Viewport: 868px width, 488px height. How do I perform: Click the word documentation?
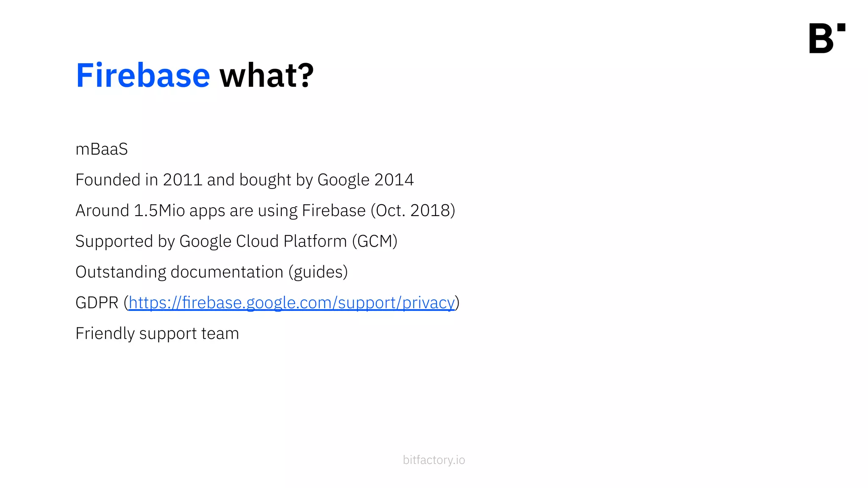227,272
